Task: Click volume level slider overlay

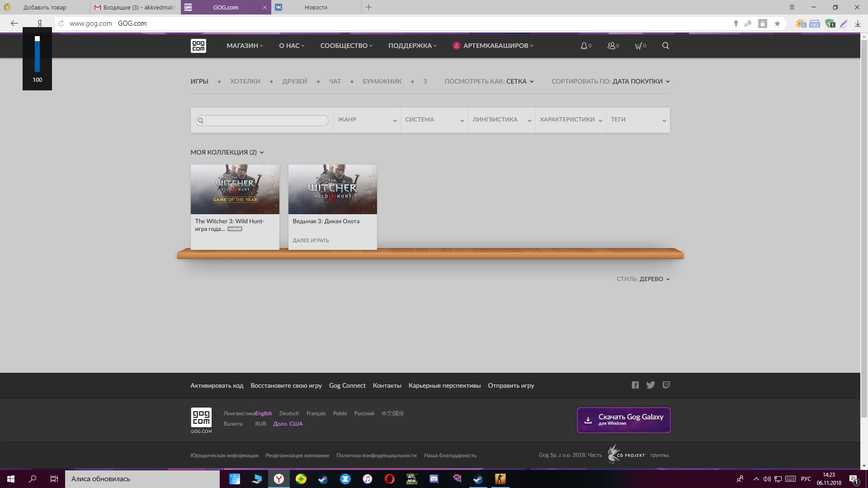Action: tap(37, 54)
